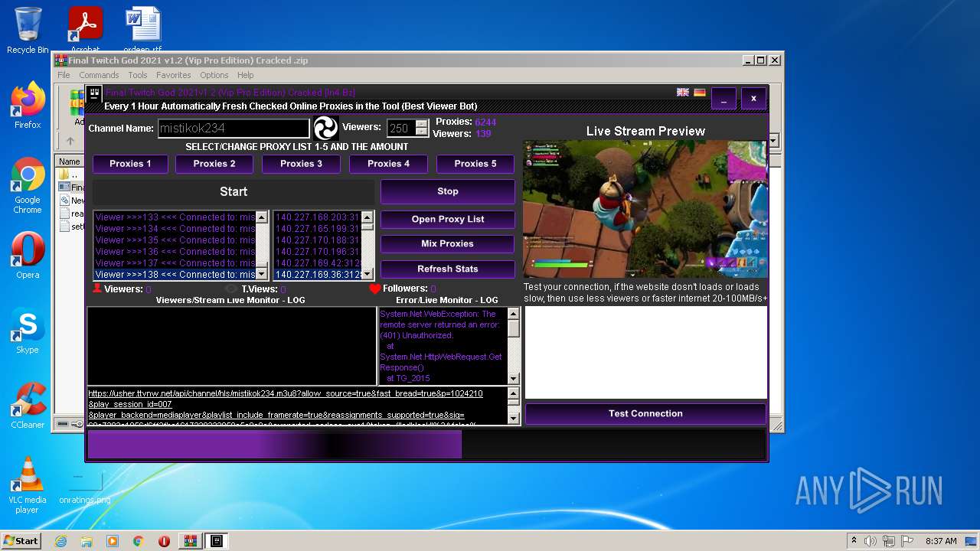Open the Acrobat desktop shortcut
980x551 pixels.
point(85,29)
